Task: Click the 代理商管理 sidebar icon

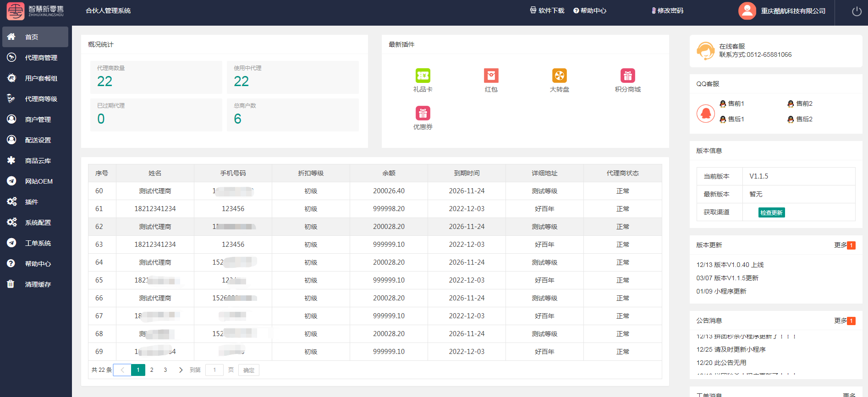Action: tap(11, 57)
